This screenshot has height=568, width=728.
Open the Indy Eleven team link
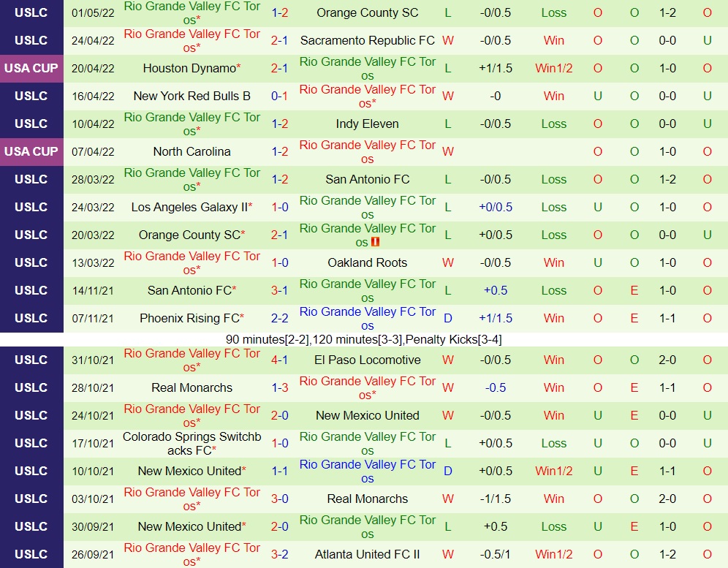367,124
